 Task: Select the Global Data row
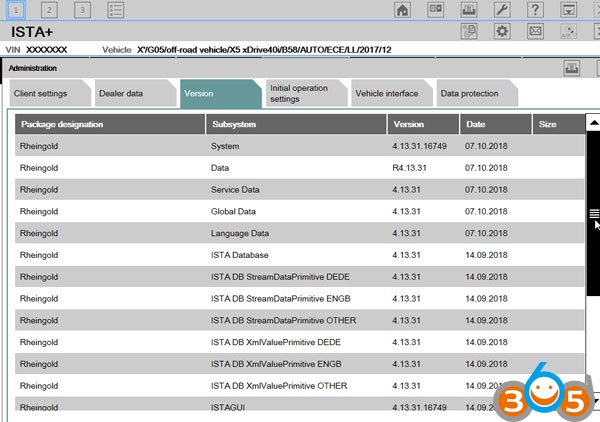click(300, 211)
